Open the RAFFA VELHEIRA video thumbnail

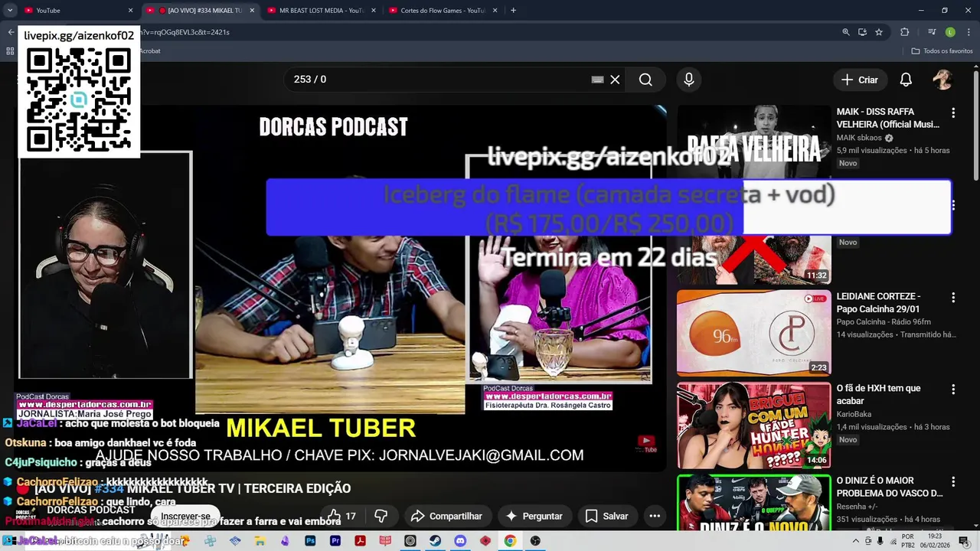(x=753, y=142)
